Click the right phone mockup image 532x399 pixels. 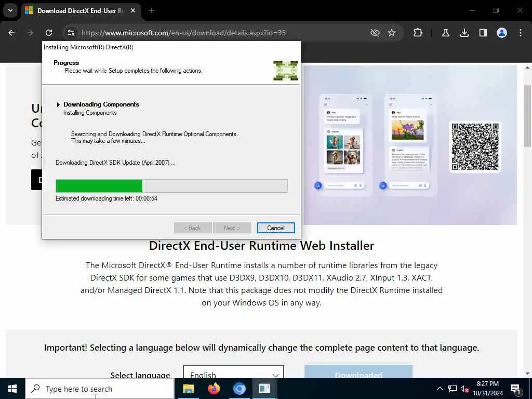coord(410,145)
